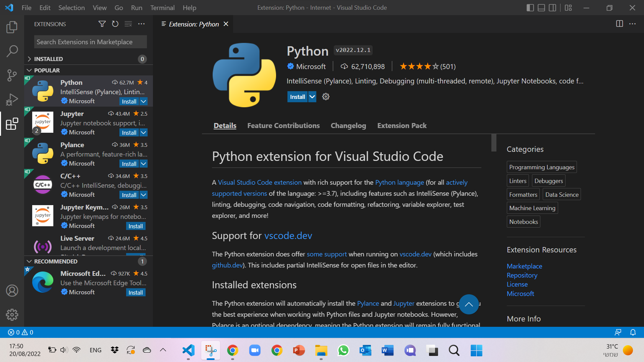Open notifications bell in status bar
This screenshot has height=362, width=644.
point(633,332)
